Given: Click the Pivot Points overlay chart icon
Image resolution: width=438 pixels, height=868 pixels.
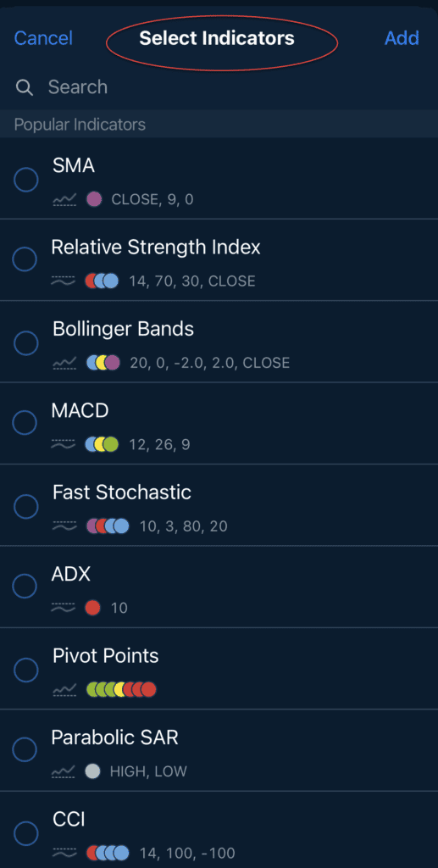Looking at the screenshot, I should click(64, 690).
